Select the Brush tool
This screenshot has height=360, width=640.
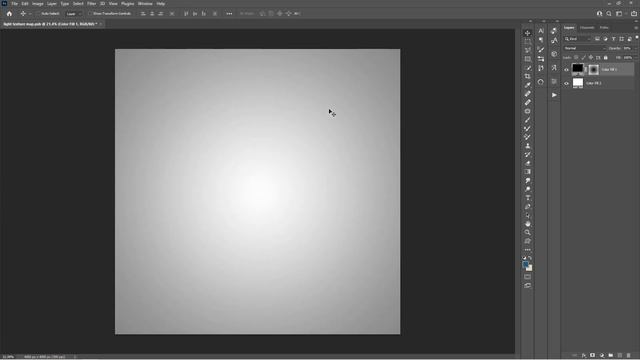point(527,120)
